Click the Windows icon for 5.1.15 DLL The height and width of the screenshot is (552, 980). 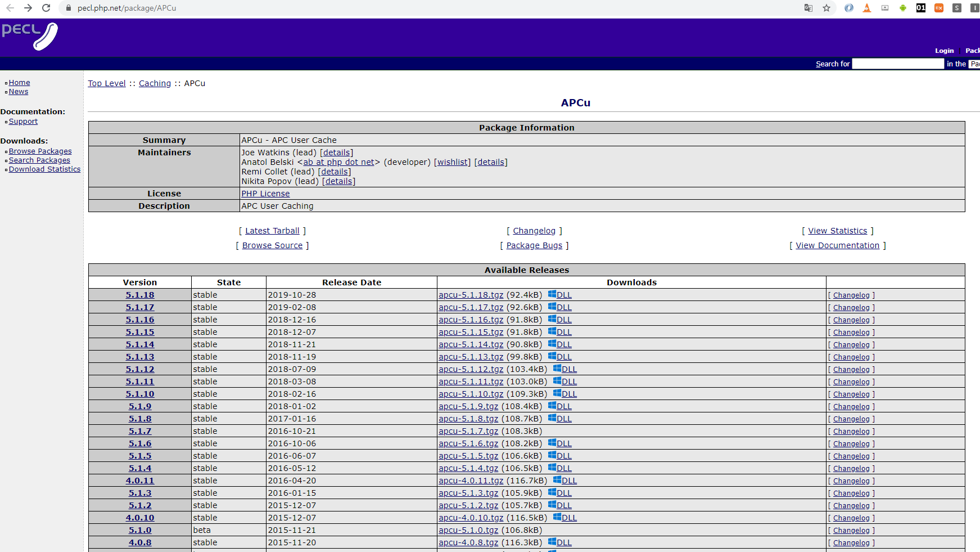pos(552,331)
